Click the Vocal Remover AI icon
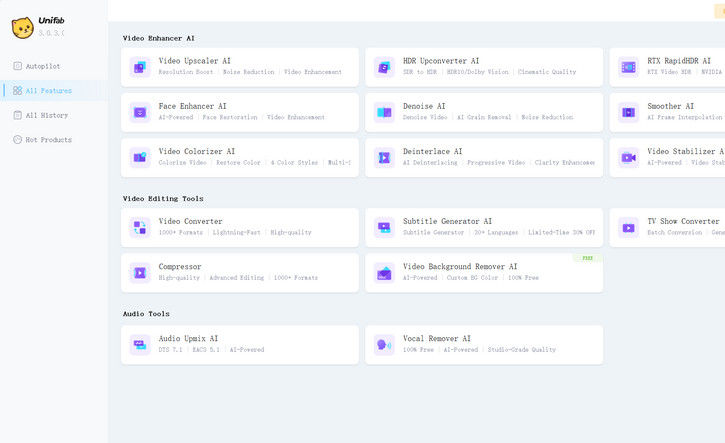 click(384, 345)
